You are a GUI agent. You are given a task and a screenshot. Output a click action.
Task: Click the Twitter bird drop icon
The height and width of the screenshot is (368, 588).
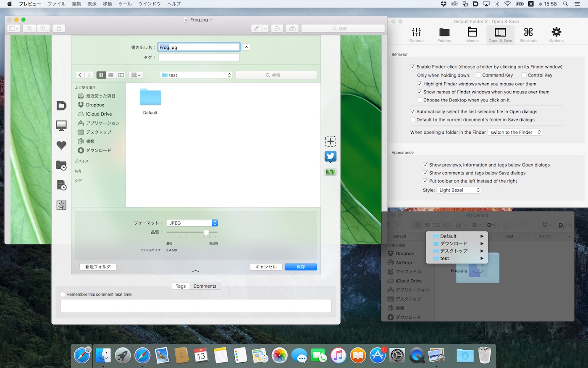point(331,156)
